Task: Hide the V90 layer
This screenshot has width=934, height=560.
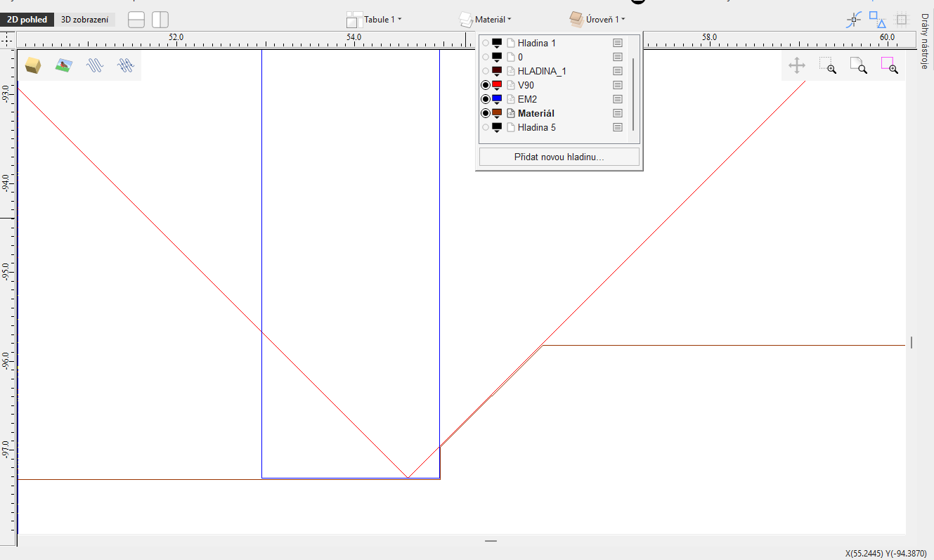Action: pos(485,85)
